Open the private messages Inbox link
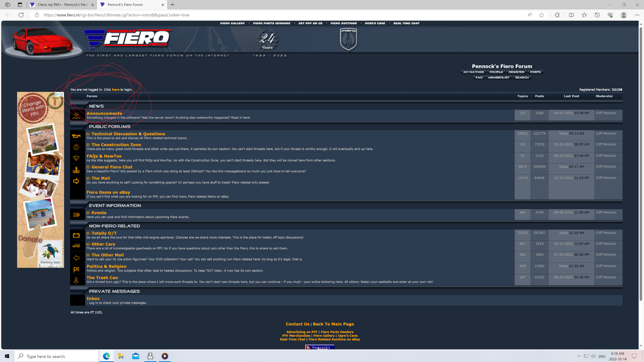The image size is (644, 362). tap(93, 299)
